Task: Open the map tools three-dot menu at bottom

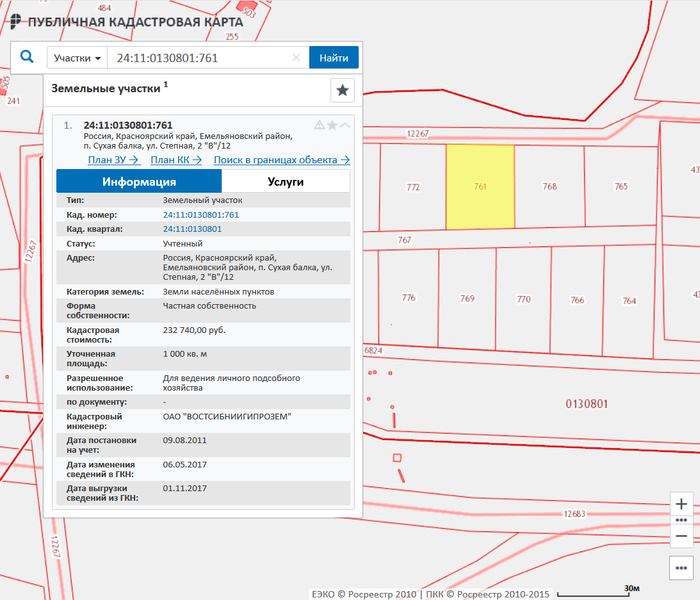Action: click(681, 567)
